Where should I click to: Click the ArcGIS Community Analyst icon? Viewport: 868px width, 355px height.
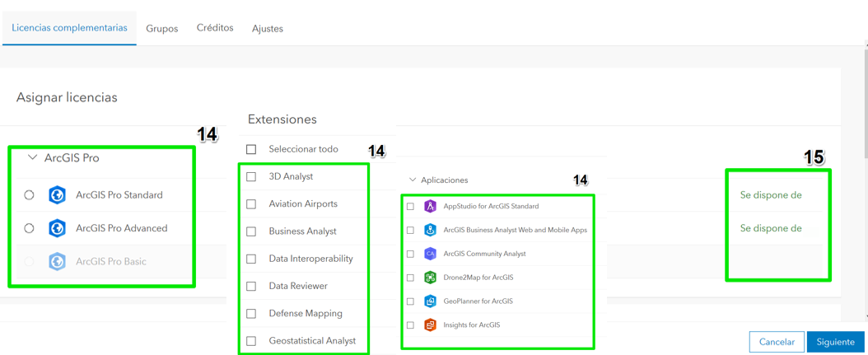[x=431, y=254]
